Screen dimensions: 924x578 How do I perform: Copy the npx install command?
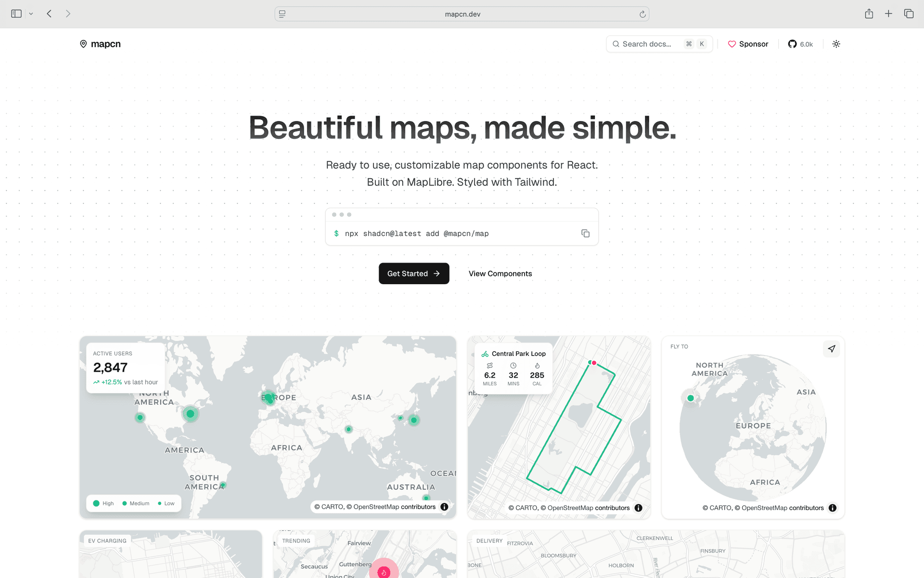[585, 234]
